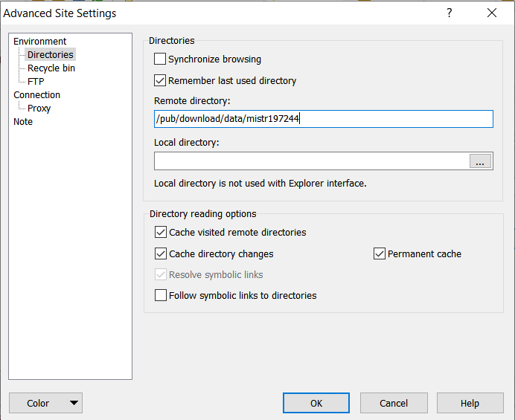Click the Remote directory label
Screen dimensions: 515x420
(192, 101)
